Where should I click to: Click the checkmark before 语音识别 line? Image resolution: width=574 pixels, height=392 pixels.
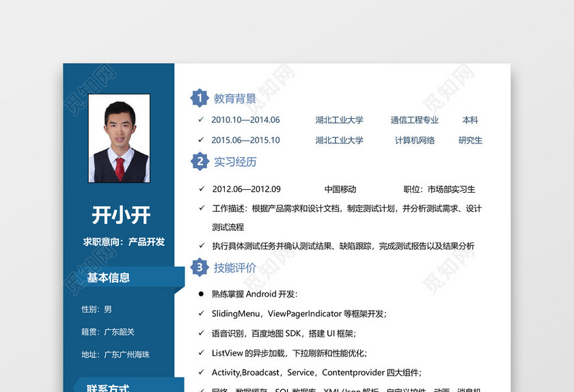point(201,333)
